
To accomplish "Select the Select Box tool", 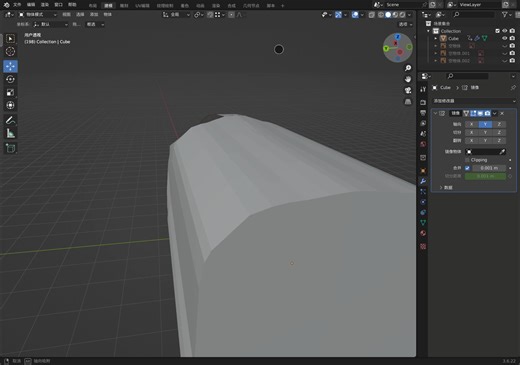I will click(x=10, y=39).
